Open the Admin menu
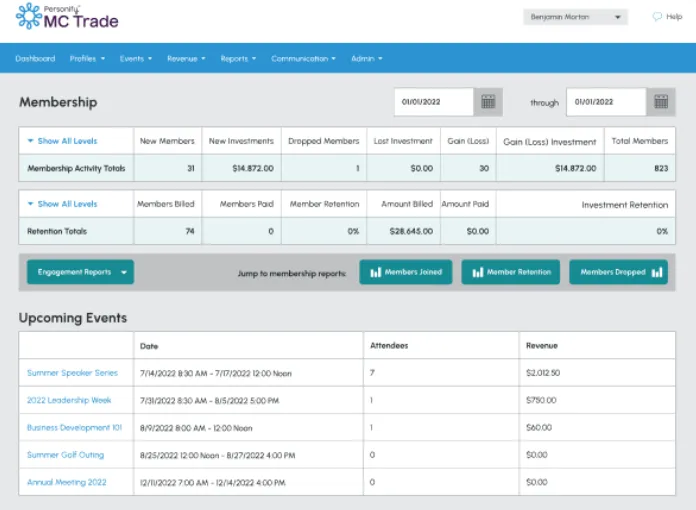Screen dimensions: 696x510 click(367, 59)
